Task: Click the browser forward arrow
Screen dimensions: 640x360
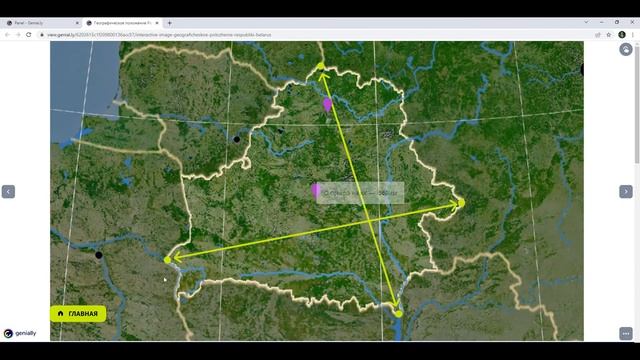Action: pyautogui.click(x=18, y=35)
